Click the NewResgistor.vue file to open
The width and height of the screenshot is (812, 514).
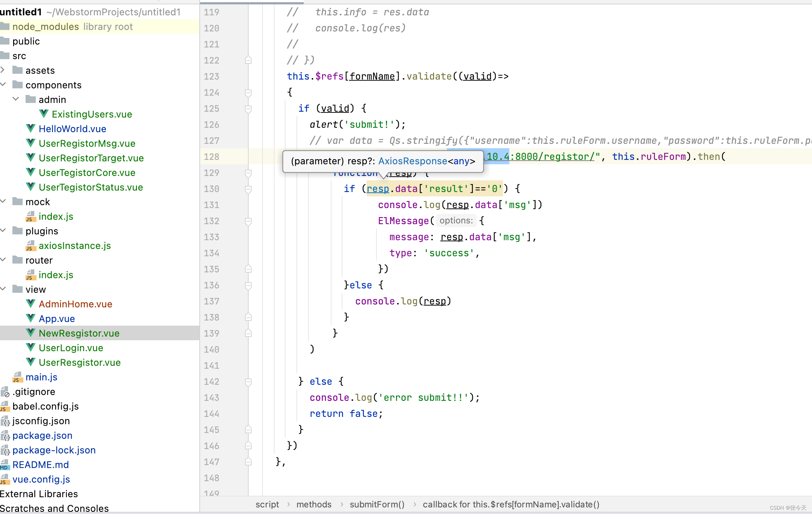tap(79, 333)
